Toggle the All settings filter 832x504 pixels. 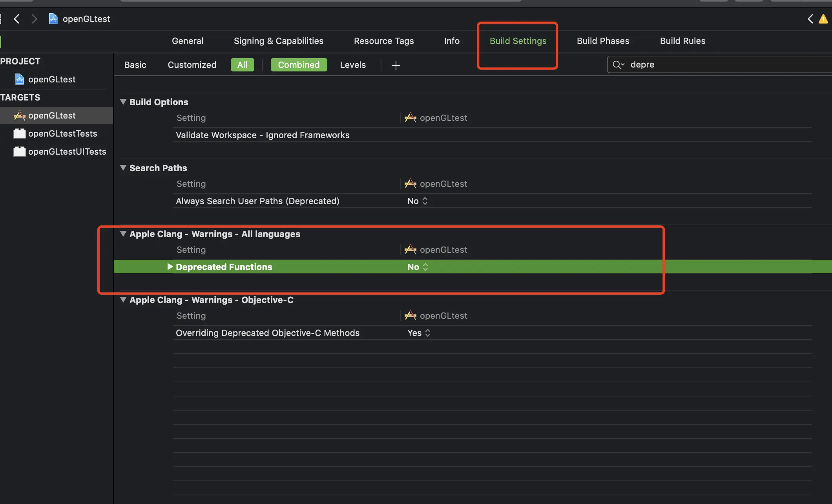point(242,65)
